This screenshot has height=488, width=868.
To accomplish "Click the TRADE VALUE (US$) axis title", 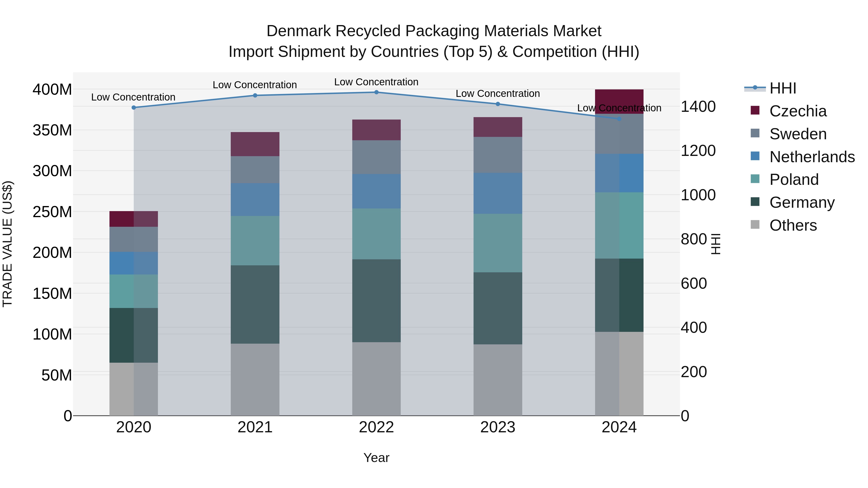I will [7, 244].
